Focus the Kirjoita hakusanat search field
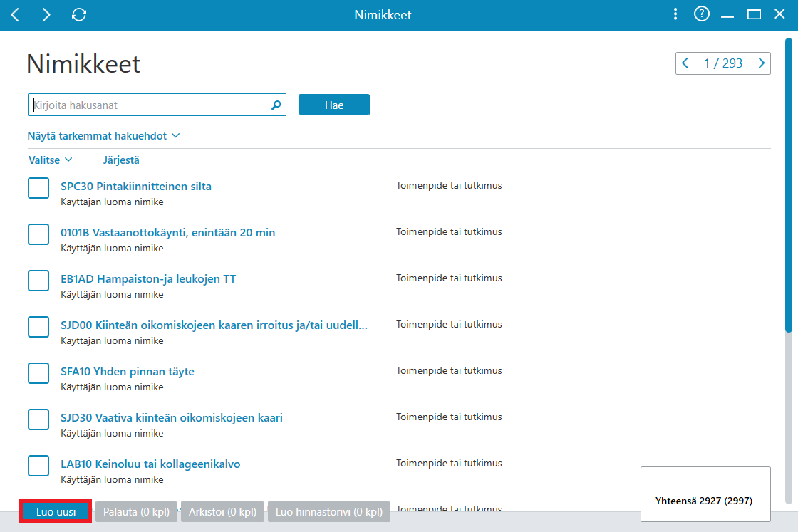The width and height of the screenshot is (798, 532). [x=157, y=105]
